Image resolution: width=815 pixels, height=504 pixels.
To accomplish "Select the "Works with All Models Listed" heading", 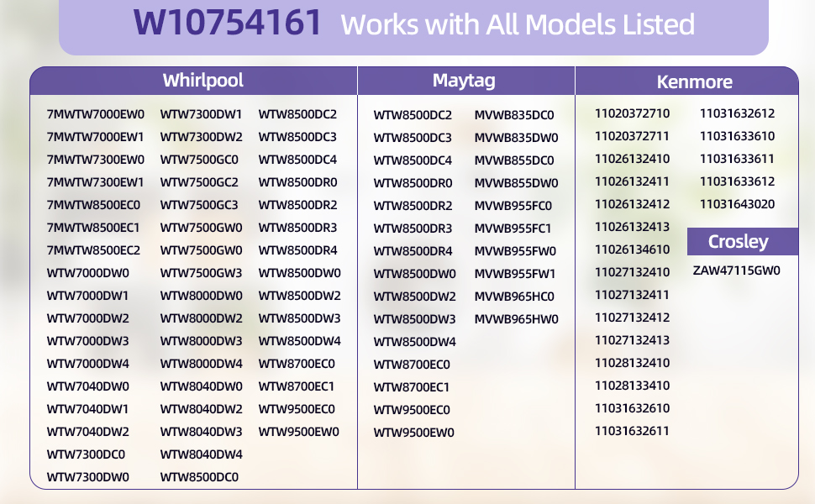I will coord(518,24).
